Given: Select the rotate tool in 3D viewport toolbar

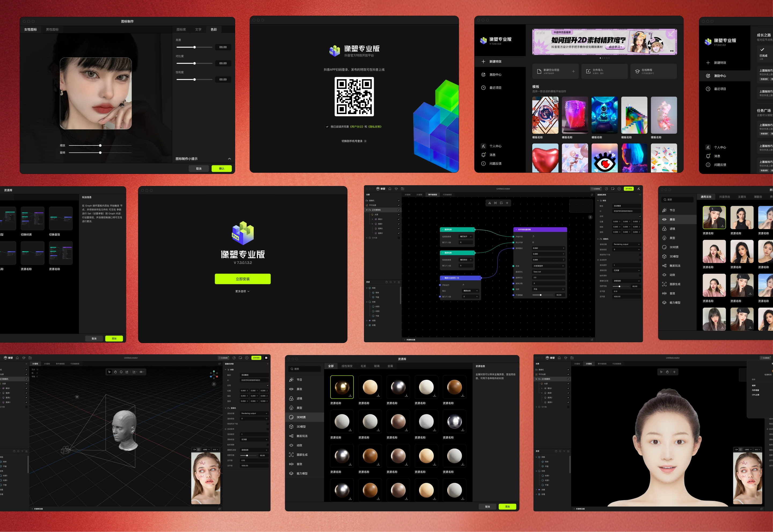Looking at the screenshot, I should coord(121,372).
